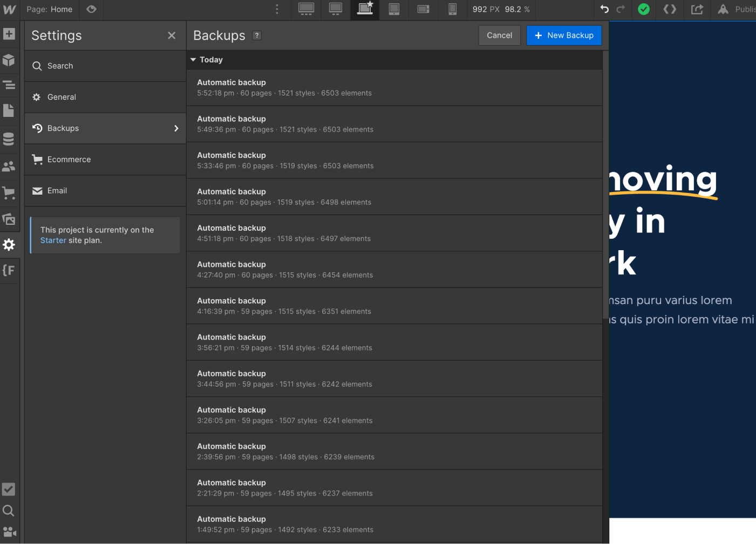Open the Users panel
Image resolution: width=756 pixels, height=544 pixels.
point(9,166)
